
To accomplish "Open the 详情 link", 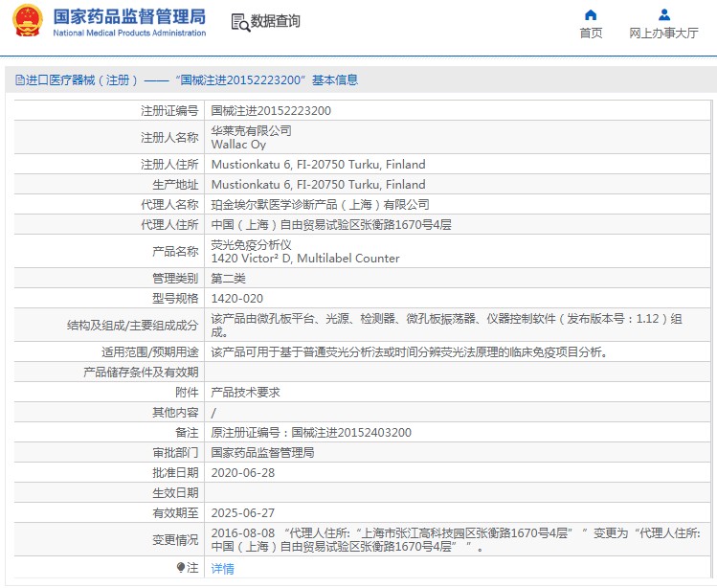I will click(223, 568).
